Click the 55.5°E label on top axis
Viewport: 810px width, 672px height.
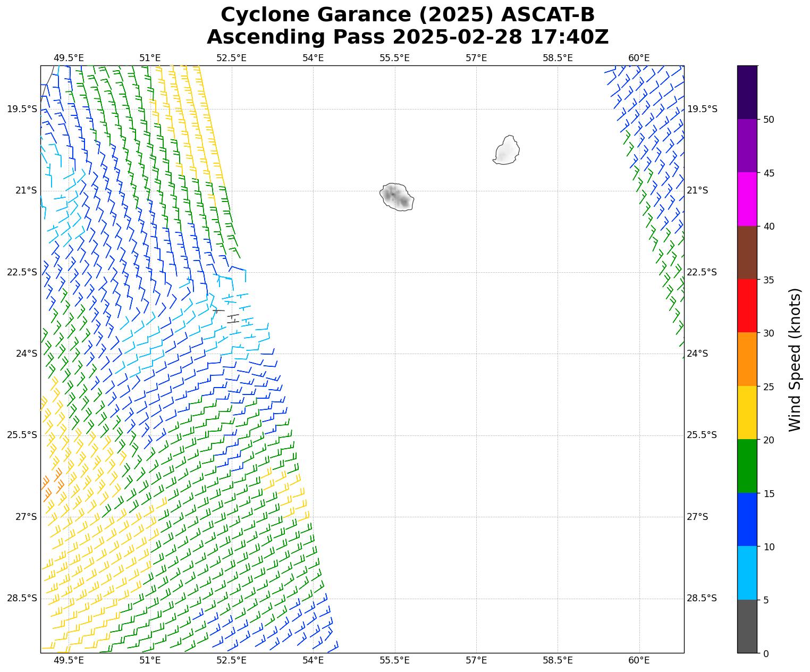click(394, 58)
